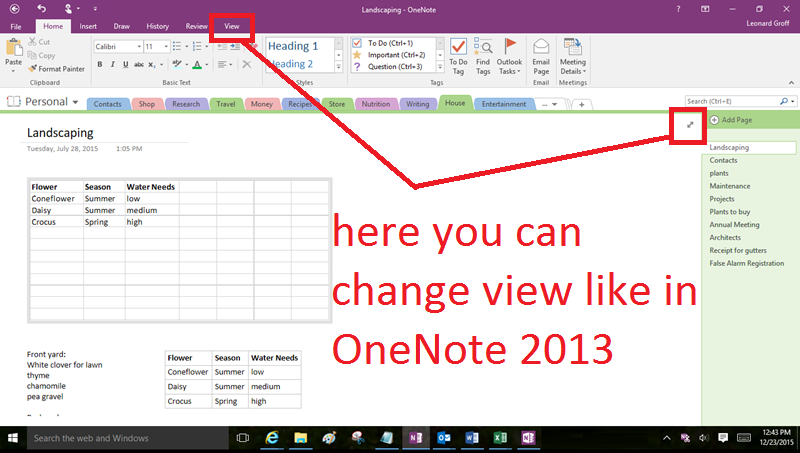Viewport: 800px width, 453px height.
Task: Click the full page view expand arrow
Action: point(690,124)
